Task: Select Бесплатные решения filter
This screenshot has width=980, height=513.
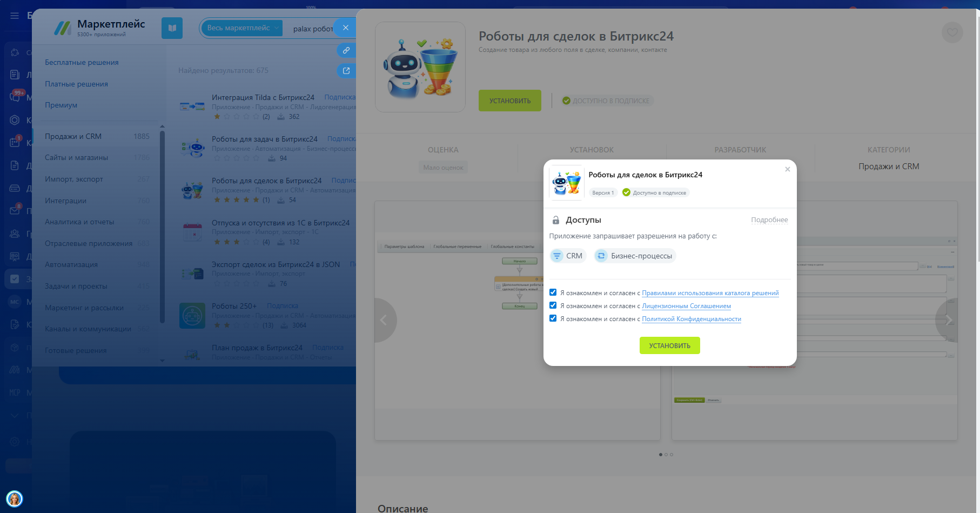Action: pyautogui.click(x=82, y=62)
